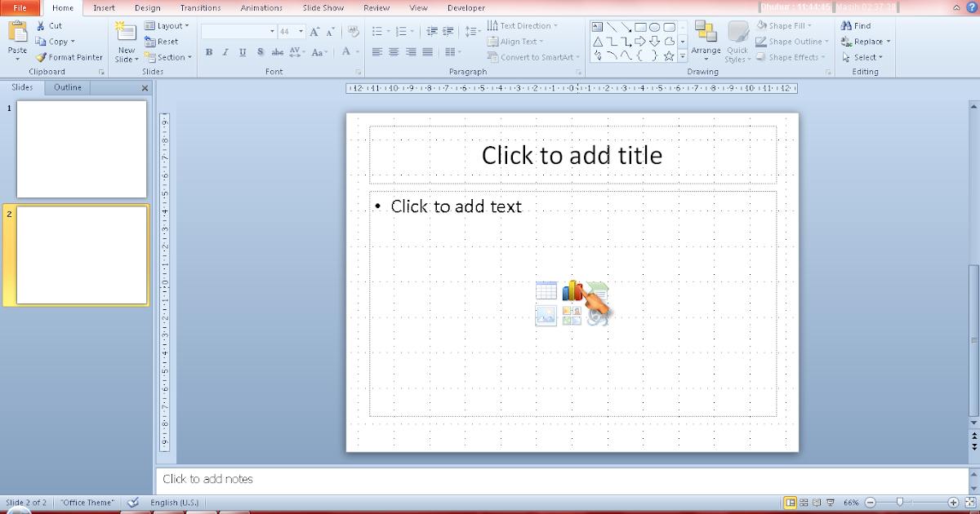
Task: Select the Format Painter tool
Action: (69, 57)
